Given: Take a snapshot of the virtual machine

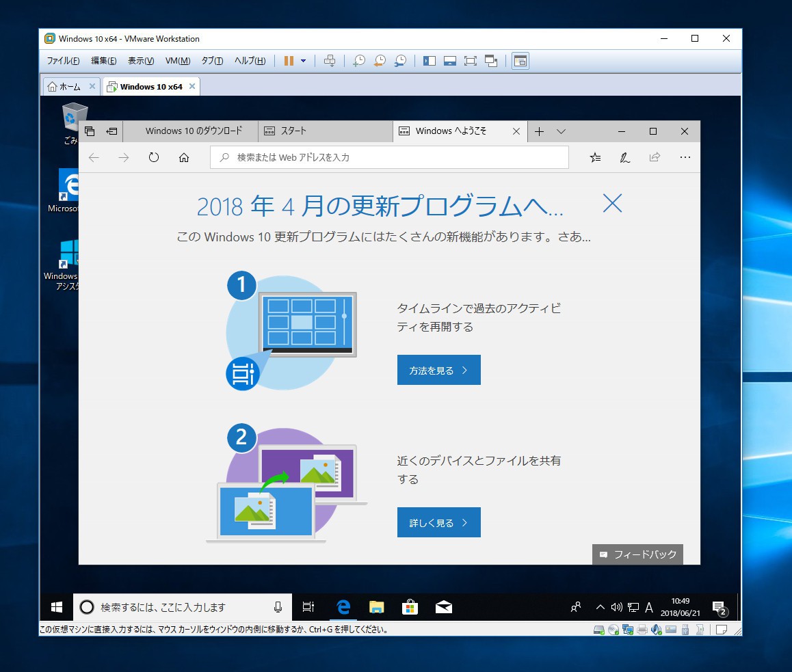Looking at the screenshot, I should (x=358, y=61).
